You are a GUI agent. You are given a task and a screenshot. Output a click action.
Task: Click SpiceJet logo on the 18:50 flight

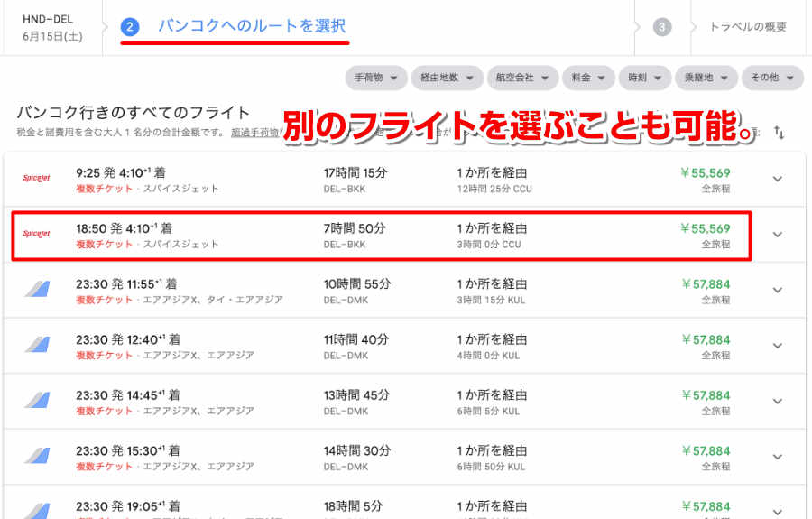[36, 233]
